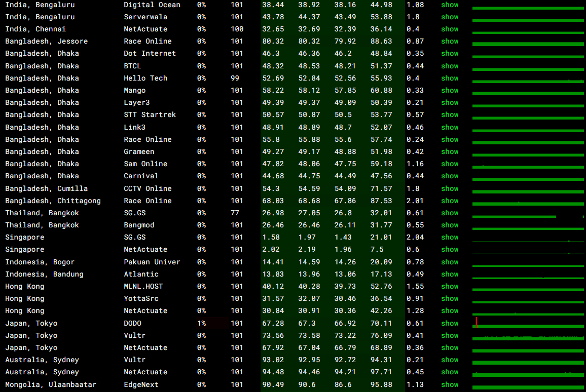Click show for Mongolia EdgeNext row
Screen dimensions: 586x392
click(x=450, y=384)
